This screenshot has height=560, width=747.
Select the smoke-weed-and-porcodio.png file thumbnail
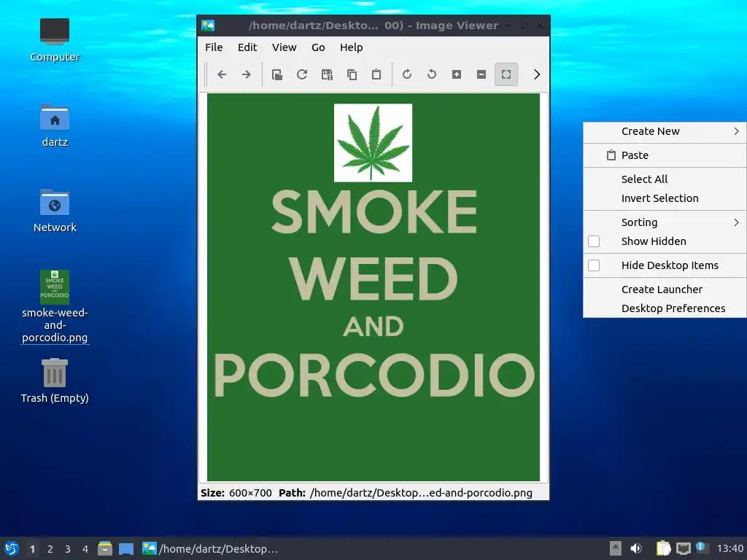[55, 287]
